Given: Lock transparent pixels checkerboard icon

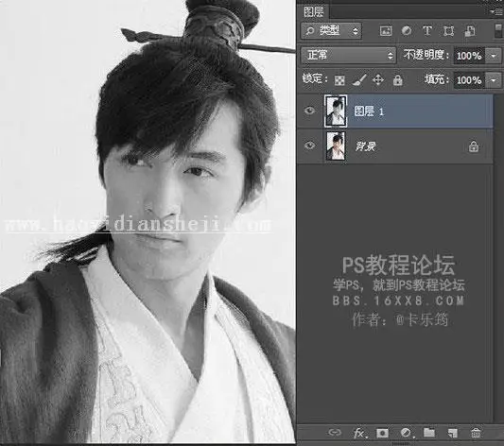Looking at the screenshot, I should click(x=339, y=80).
